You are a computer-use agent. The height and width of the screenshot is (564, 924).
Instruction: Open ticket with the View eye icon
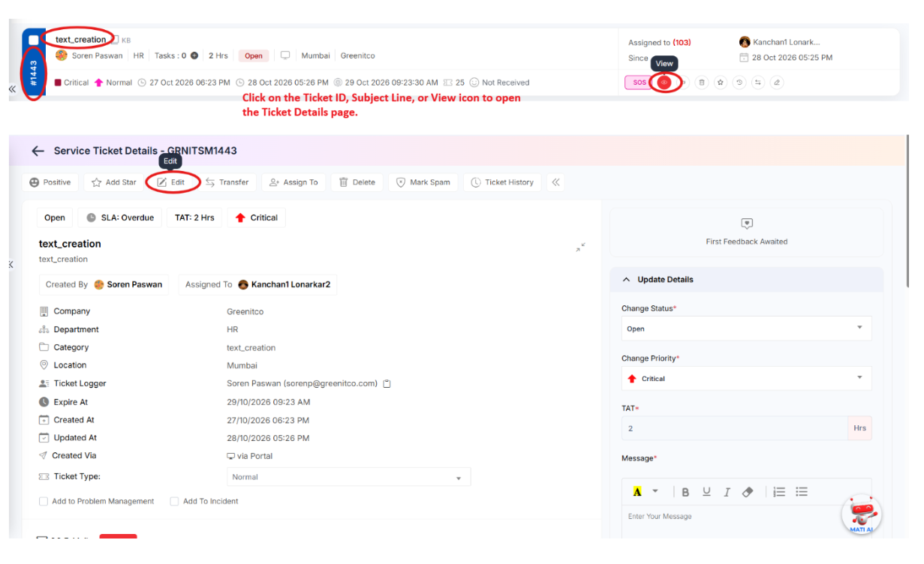click(x=664, y=82)
